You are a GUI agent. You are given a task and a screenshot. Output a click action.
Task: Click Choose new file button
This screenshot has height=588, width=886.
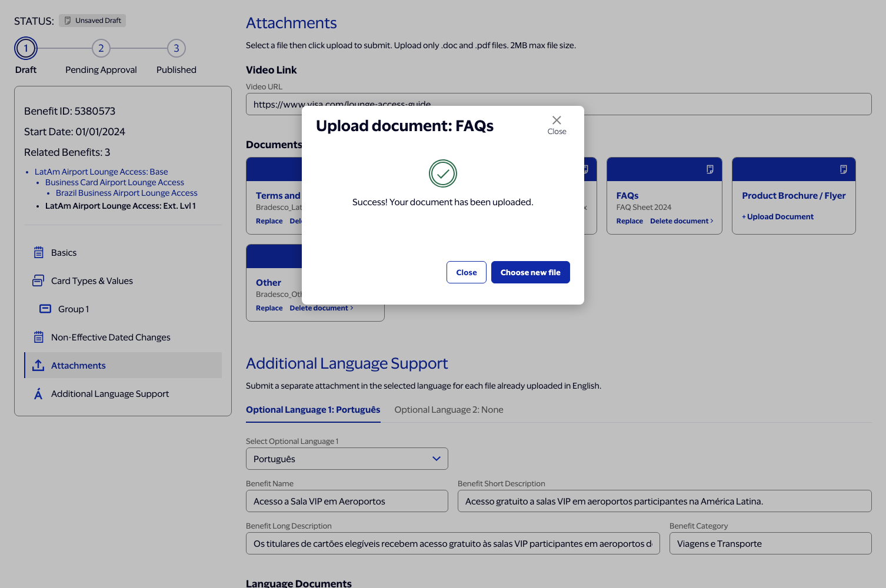point(531,272)
